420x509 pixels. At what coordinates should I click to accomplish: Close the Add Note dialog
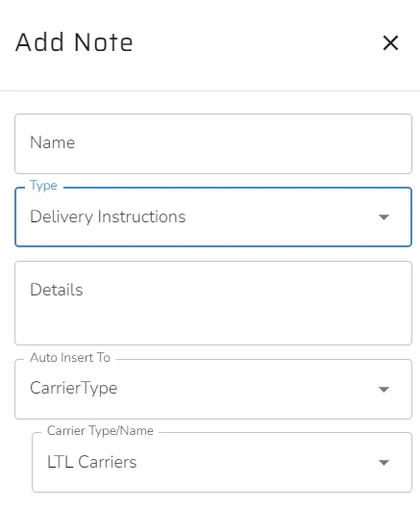coord(390,43)
